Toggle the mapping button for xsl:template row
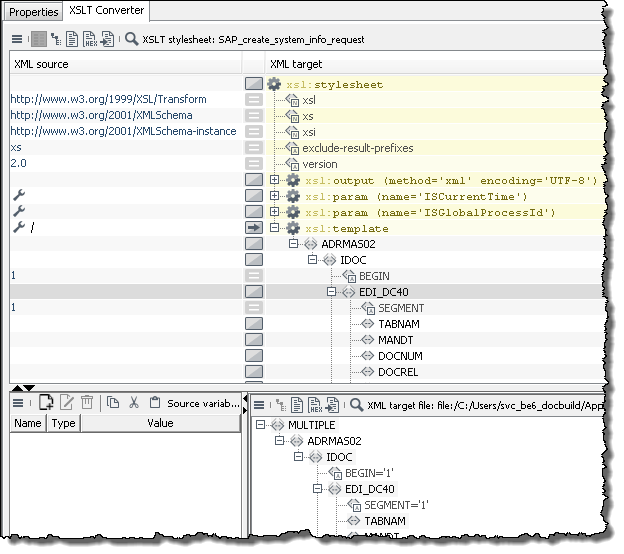Screen dimensions: 624x554 254,228
